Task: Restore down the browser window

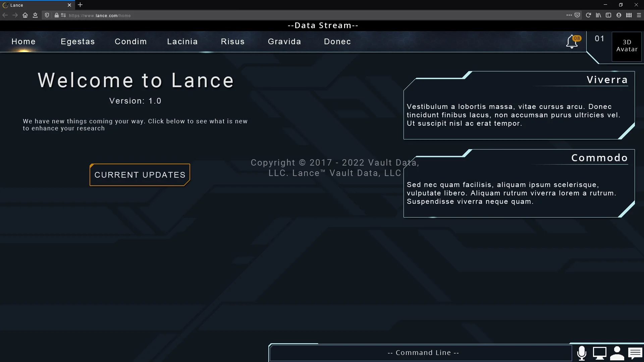Action: pos(621,5)
